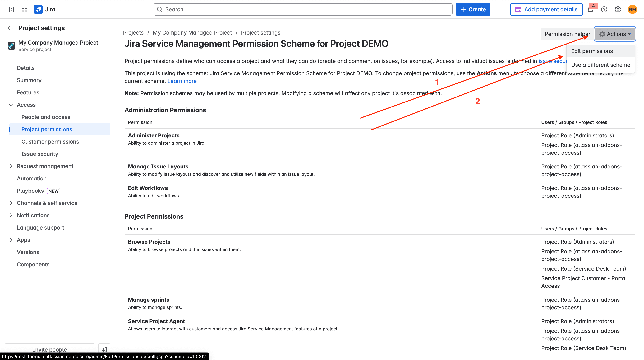Image resolution: width=644 pixels, height=360 pixels.
Task: Open Issue security page
Action: click(40, 154)
